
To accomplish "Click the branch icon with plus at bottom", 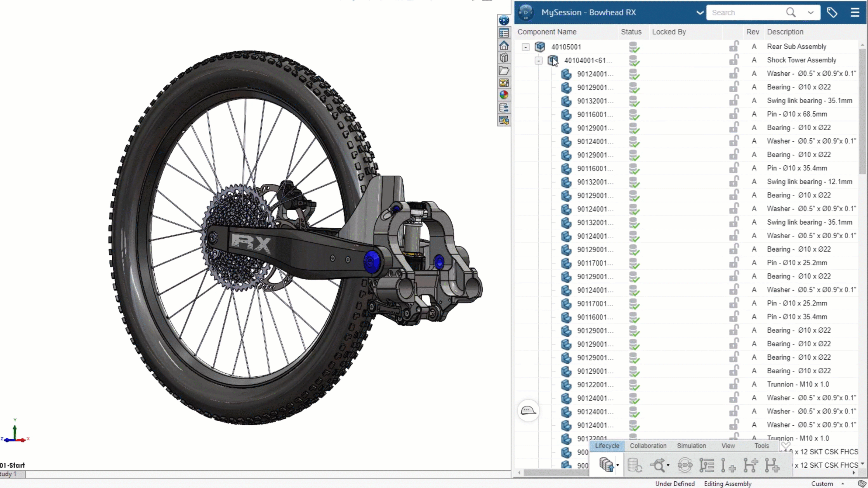I will pos(772,465).
